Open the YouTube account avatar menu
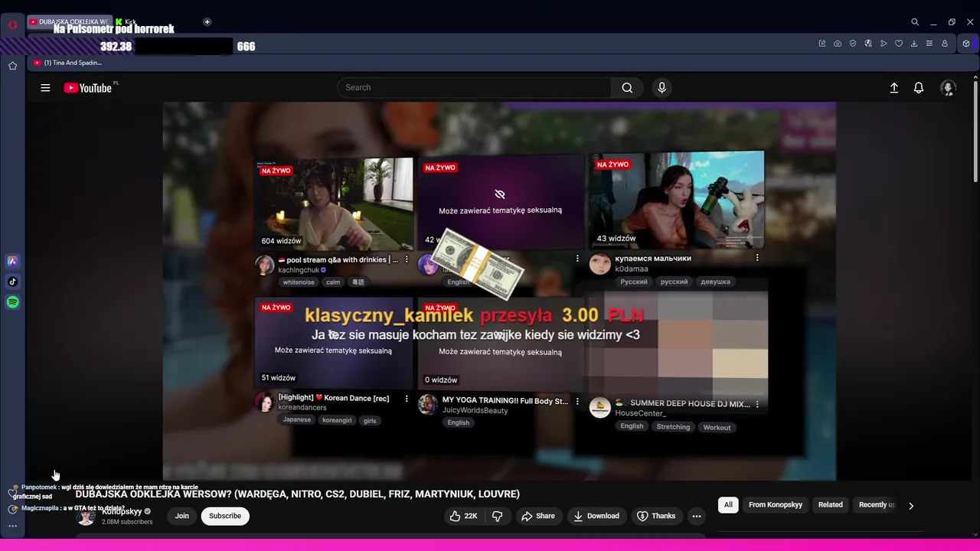The image size is (980, 551). 948,88
